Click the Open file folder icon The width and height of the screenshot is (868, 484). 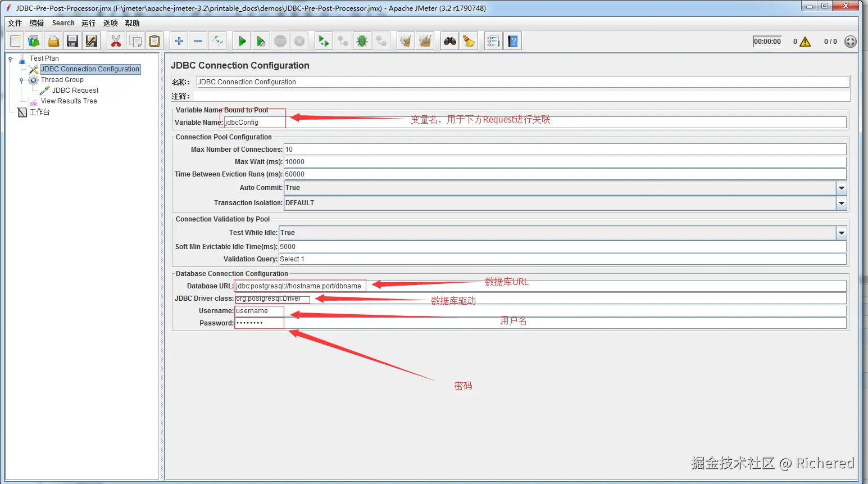coord(53,41)
